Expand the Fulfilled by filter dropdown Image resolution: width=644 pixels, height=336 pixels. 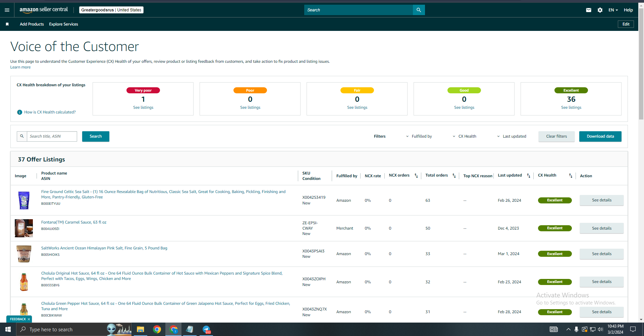click(x=419, y=136)
